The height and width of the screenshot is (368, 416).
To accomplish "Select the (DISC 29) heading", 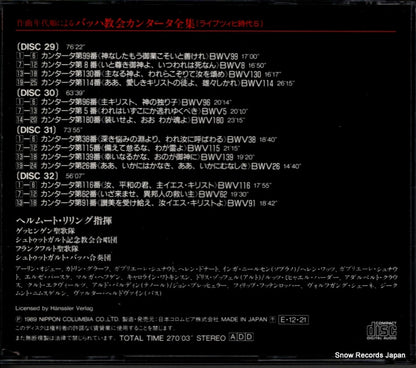I will 37,47.
